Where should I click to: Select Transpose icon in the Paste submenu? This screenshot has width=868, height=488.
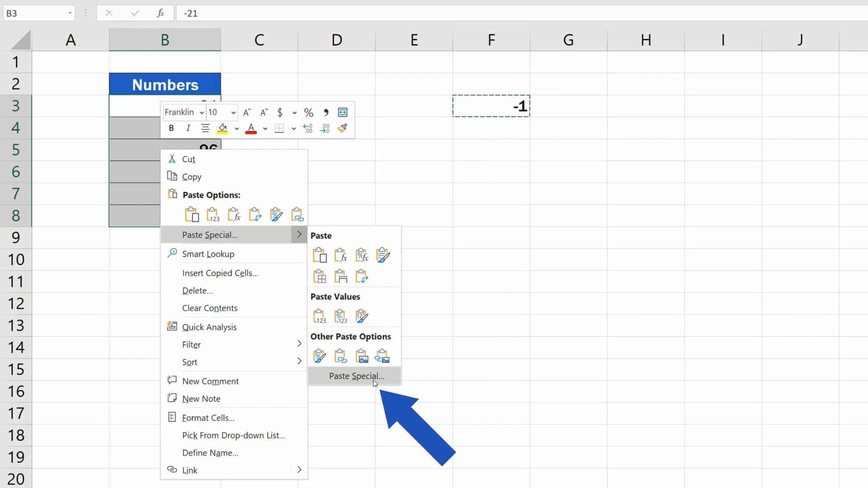[x=362, y=276]
